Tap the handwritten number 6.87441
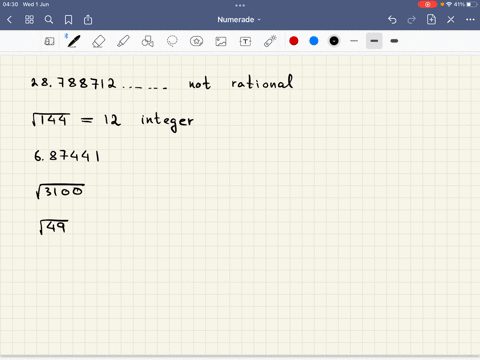Image resolution: width=480 pixels, height=360 pixels. (x=67, y=156)
